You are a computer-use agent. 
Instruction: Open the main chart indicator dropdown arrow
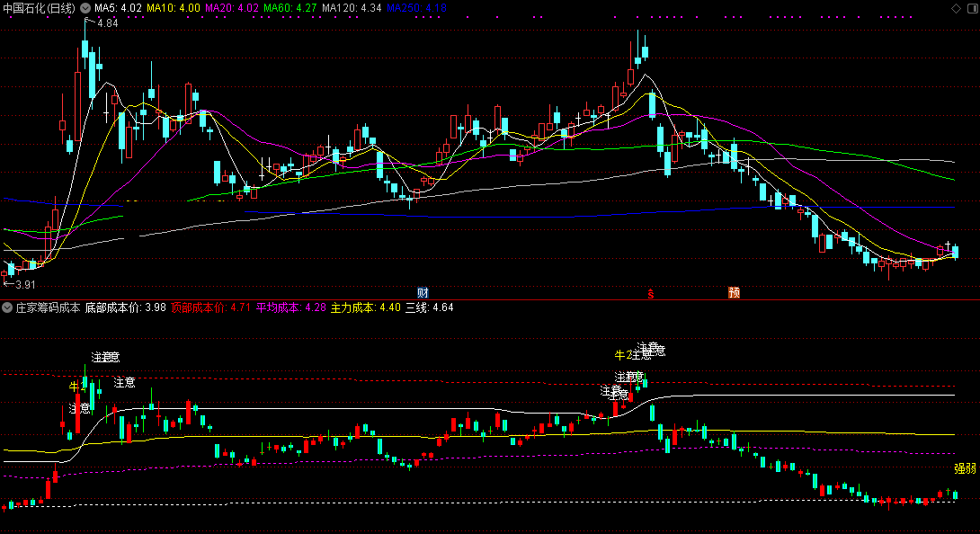pyautogui.click(x=85, y=8)
